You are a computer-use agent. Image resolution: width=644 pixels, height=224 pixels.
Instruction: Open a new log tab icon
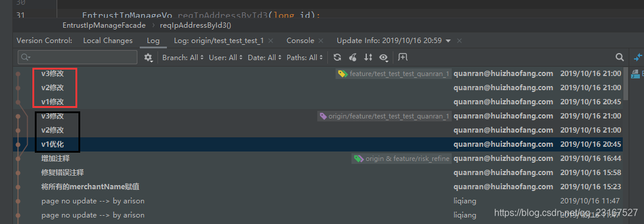[403, 57]
